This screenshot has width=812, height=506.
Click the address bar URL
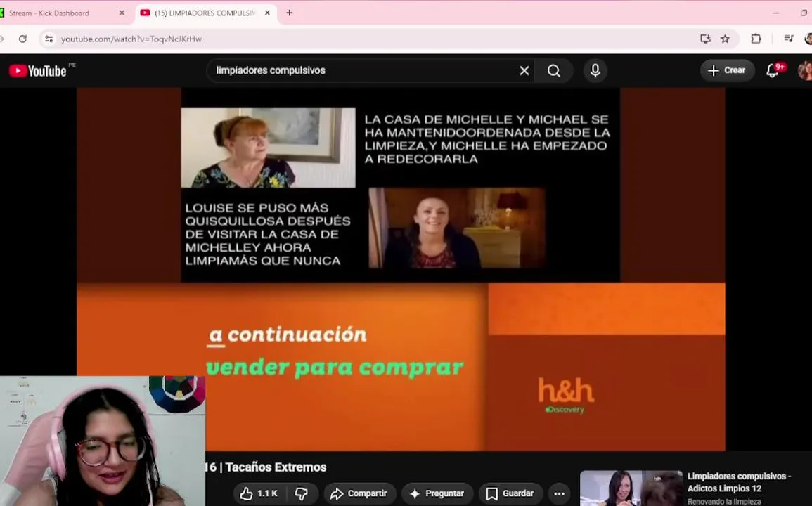(x=131, y=39)
